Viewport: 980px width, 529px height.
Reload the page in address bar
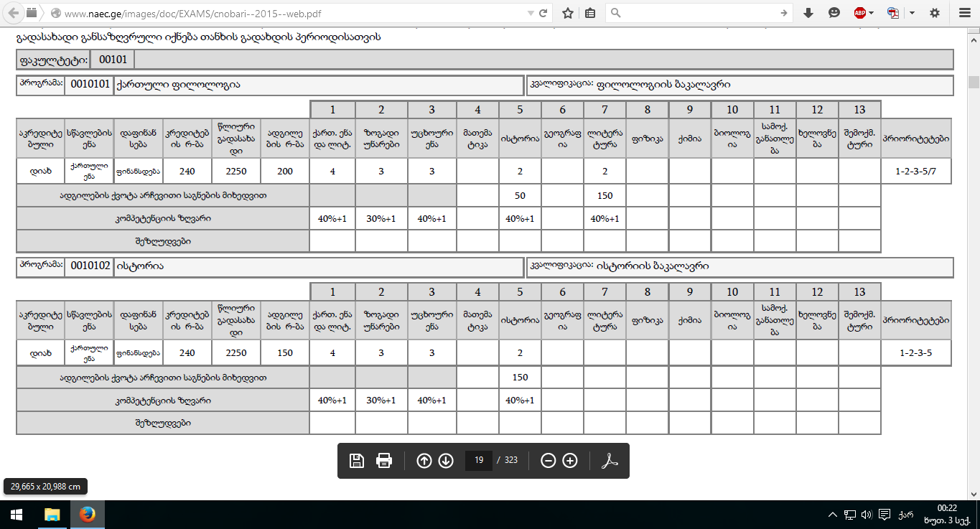coord(543,13)
